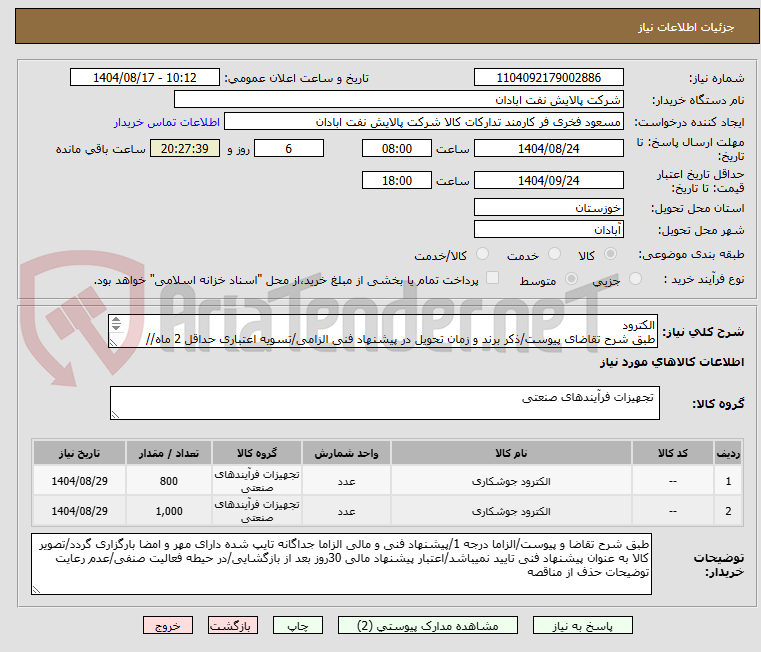Click the price validity time 18:00

click(x=397, y=181)
